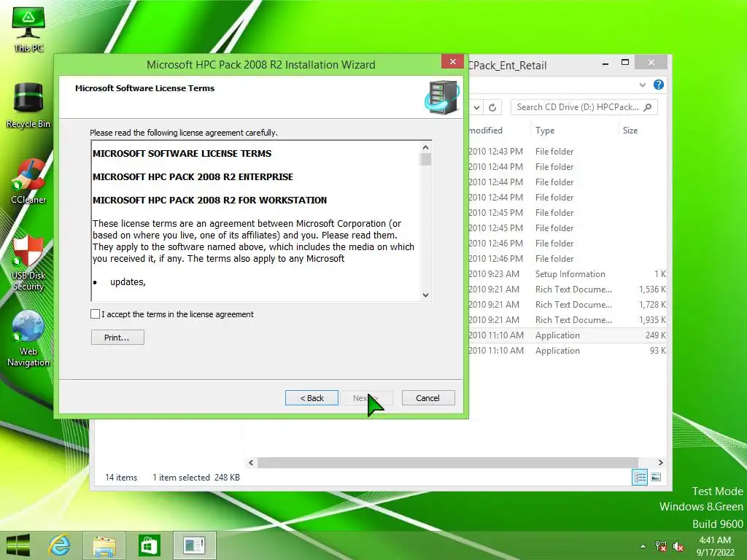The height and width of the screenshot is (560, 747).
Task: Click the Explorer horizontal scrollbar thumb
Action: pyautogui.click(x=447, y=462)
